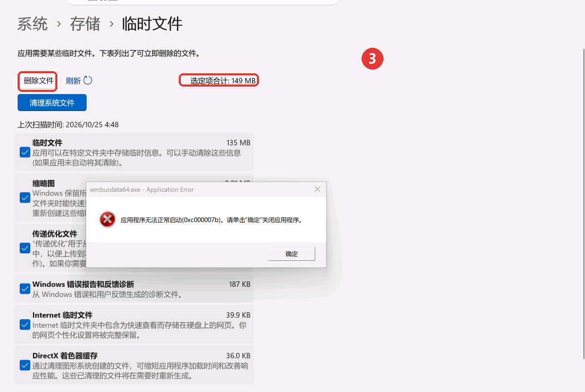Click the page's vertical scrollbar
The image size is (585, 392).
583,203
